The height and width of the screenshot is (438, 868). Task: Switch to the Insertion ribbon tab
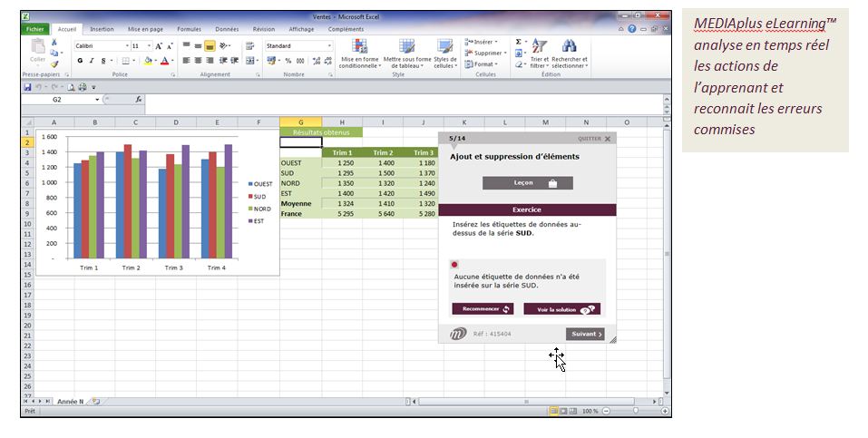pos(102,29)
